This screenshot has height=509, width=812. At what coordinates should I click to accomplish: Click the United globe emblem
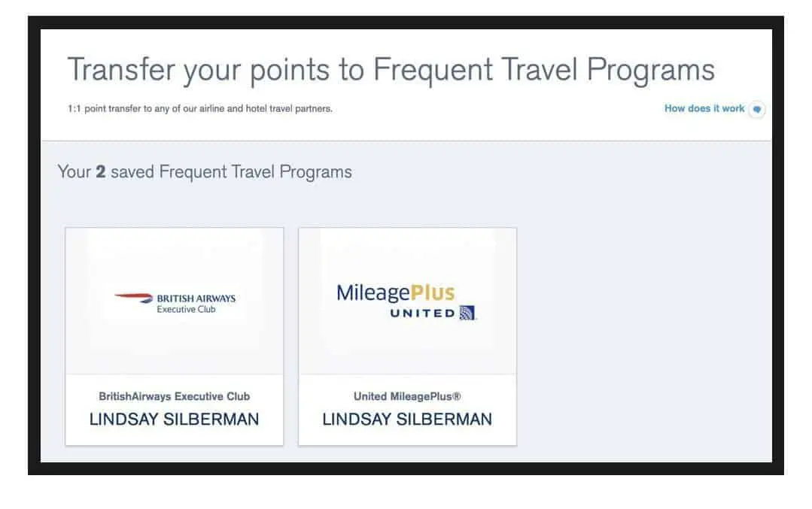[467, 313]
